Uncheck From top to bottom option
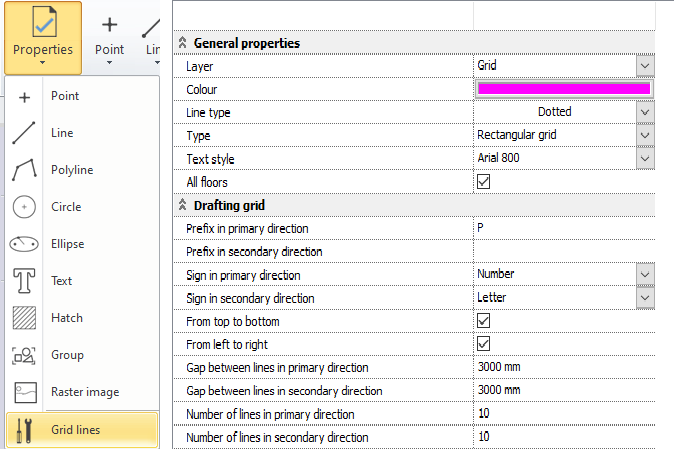 (x=484, y=320)
